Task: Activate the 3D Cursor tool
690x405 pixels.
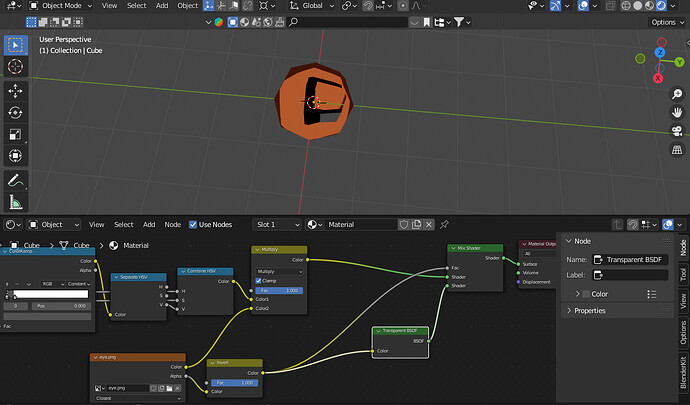Action: click(15, 66)
